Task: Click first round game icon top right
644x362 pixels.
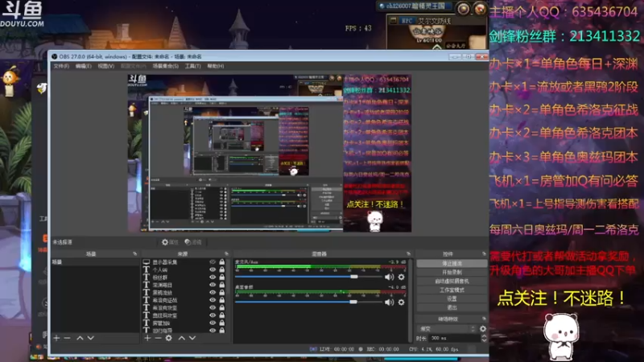Action: pyautogui.click(x=464, y=9)
